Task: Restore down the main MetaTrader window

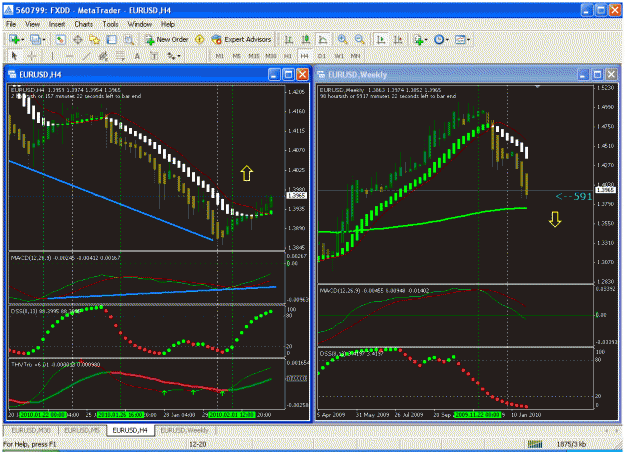Action: [x=601, y=10]
